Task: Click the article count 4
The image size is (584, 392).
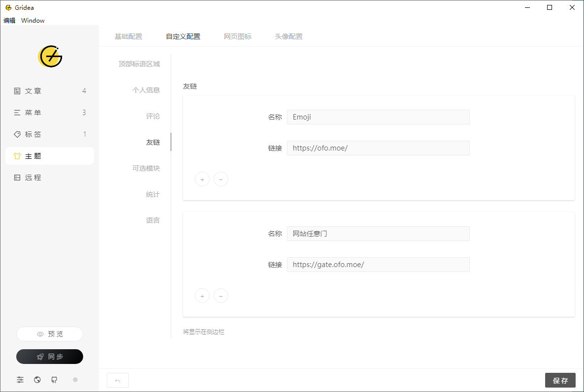Action: pos(84,91)
